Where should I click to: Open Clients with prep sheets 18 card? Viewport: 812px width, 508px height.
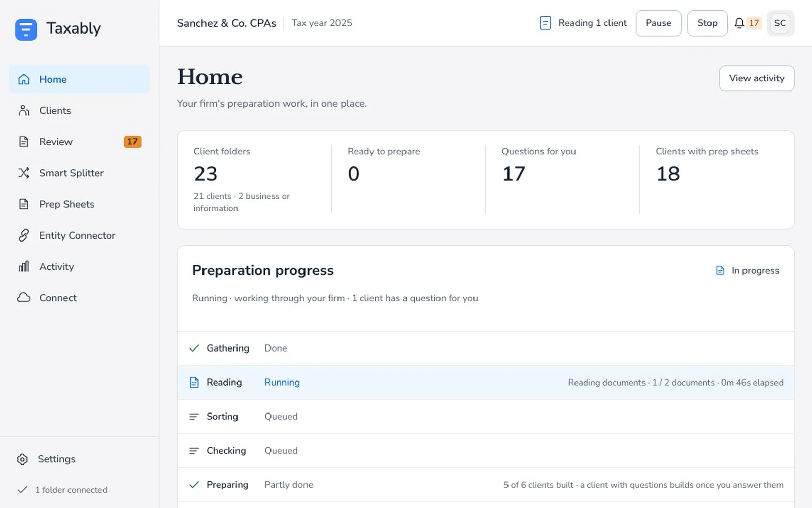(717, 179)
